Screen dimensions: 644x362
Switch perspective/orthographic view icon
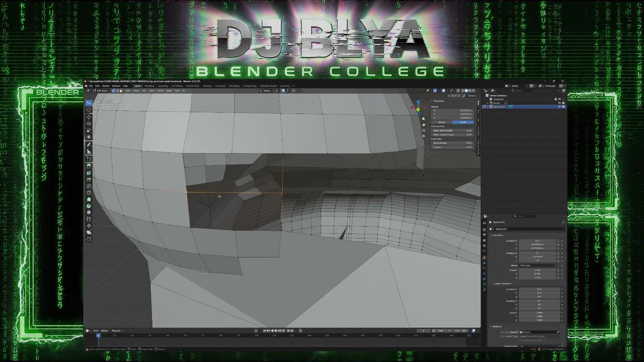click(x=423, y=135)
